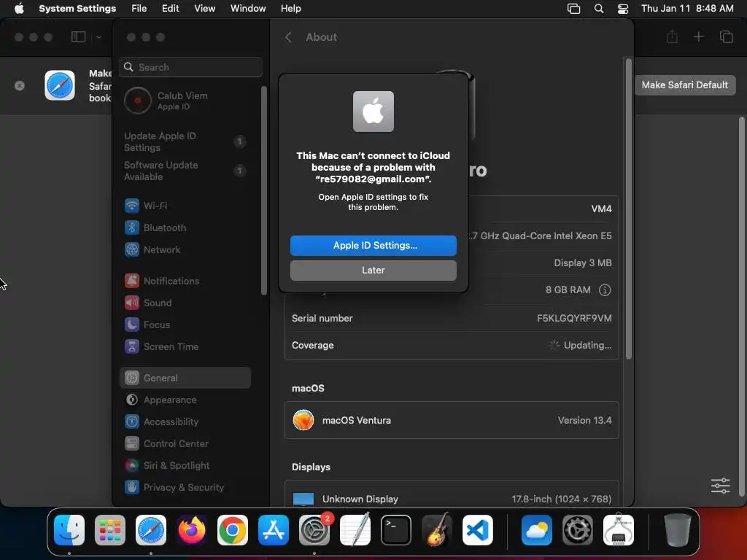Open Firefox from the Dock

192,530
